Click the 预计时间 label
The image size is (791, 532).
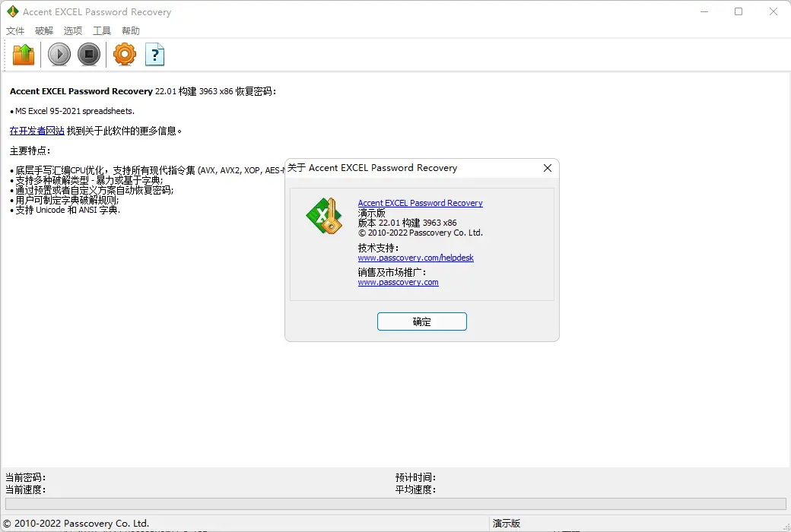click(x=415, y=477)
